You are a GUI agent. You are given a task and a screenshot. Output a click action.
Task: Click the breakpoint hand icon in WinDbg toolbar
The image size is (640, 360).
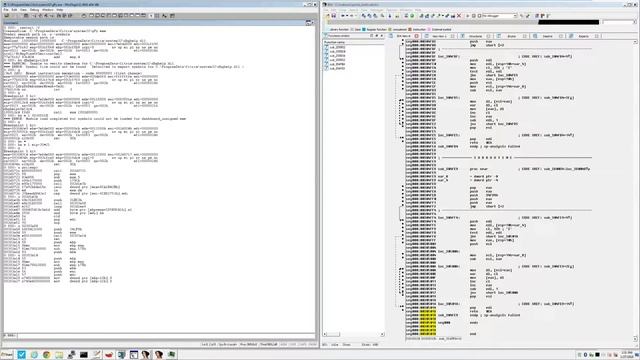(84, 16)
